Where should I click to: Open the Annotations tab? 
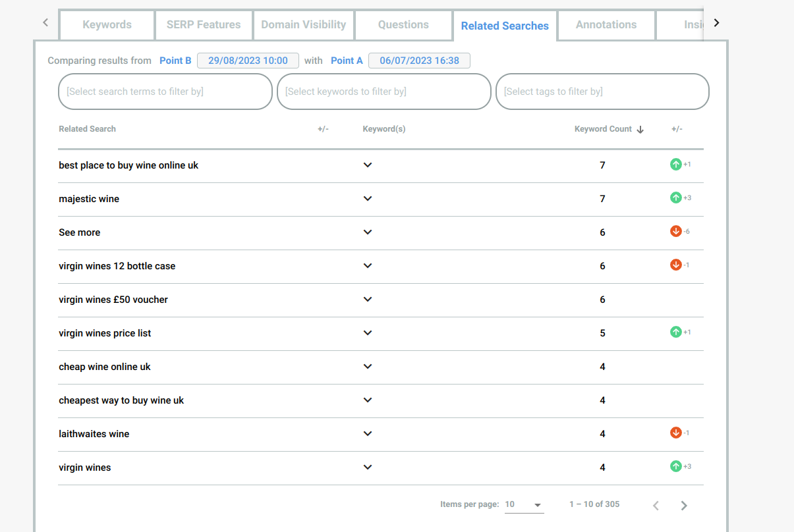pos(606,25)
